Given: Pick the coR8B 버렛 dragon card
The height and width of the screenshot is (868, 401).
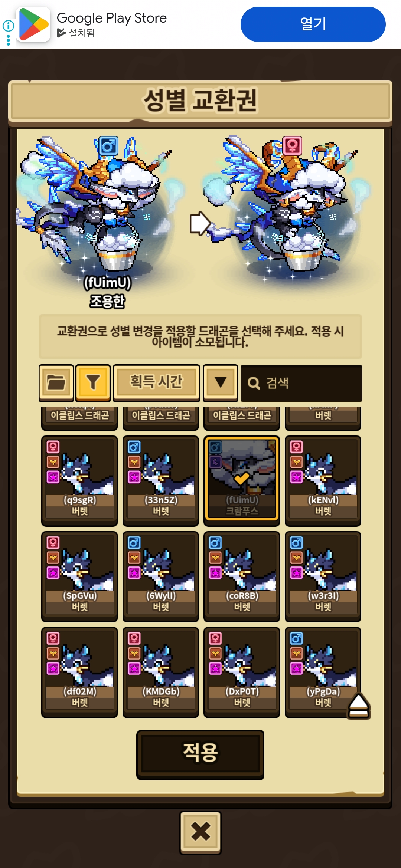Looking at the screenshot, I should 242,576.
